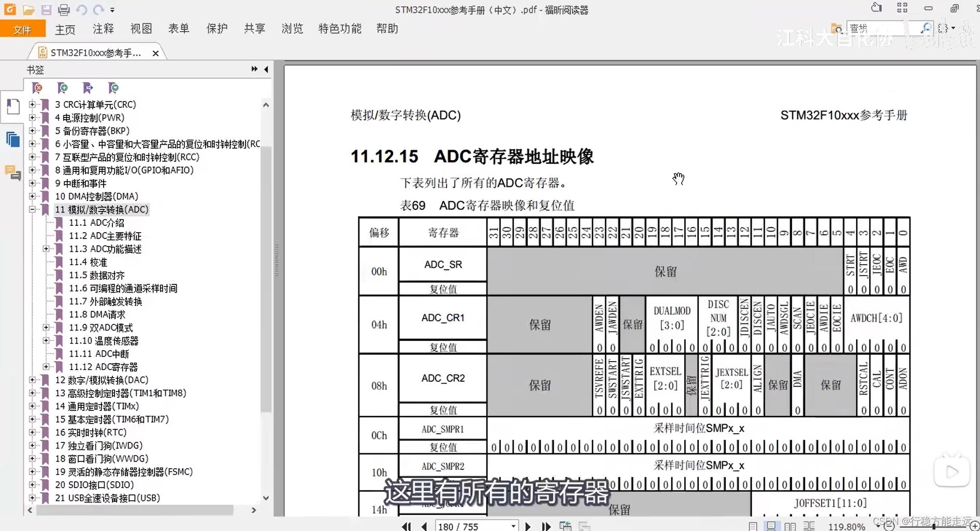Switch to the 注释 ribbon tab

coord(103,29)
